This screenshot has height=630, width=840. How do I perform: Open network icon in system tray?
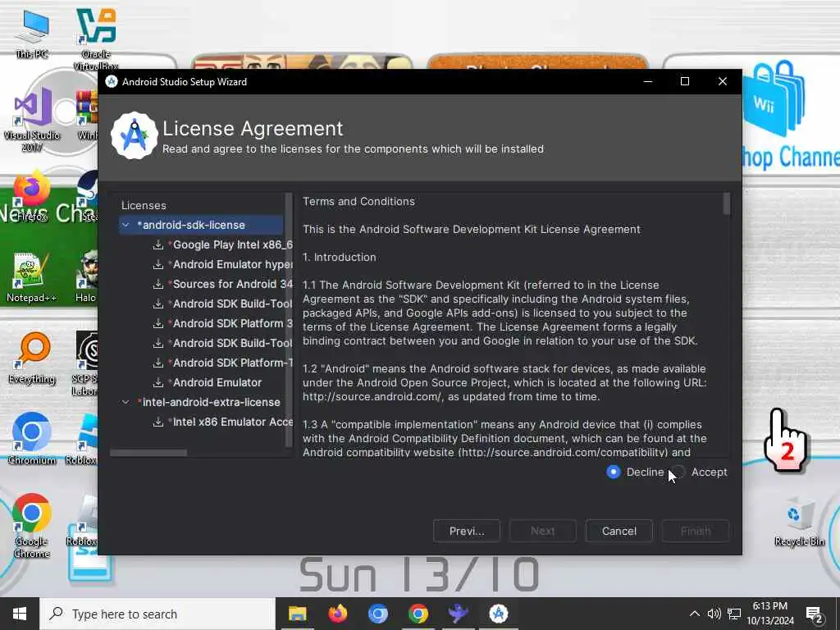734,614
